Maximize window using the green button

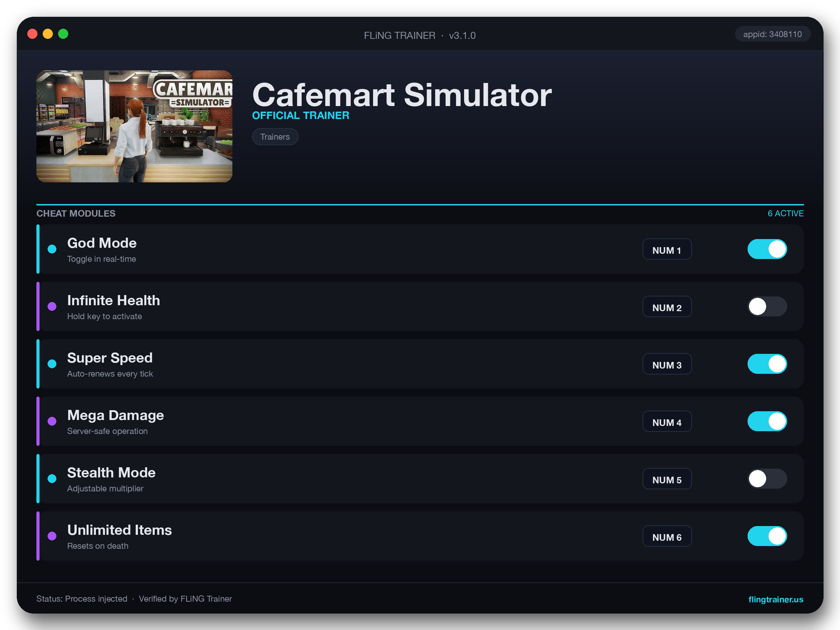point(63,34)
